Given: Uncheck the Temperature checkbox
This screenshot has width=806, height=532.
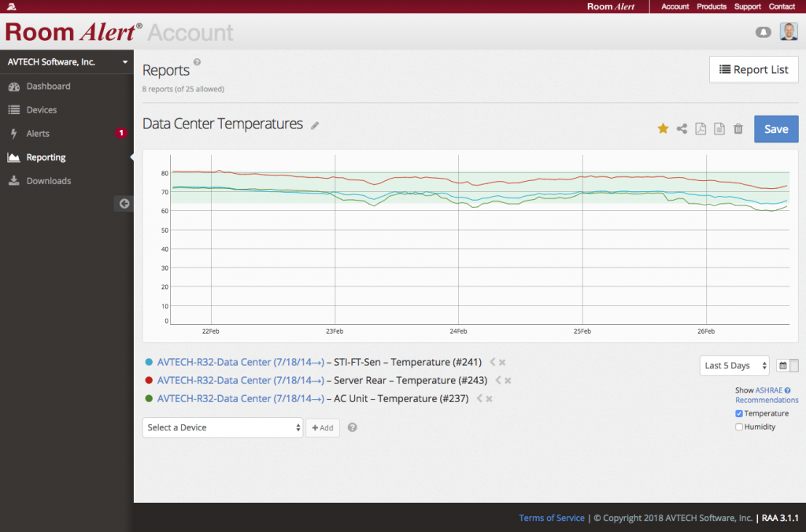Looking at the screenshot, I should (x=738, y=412).
